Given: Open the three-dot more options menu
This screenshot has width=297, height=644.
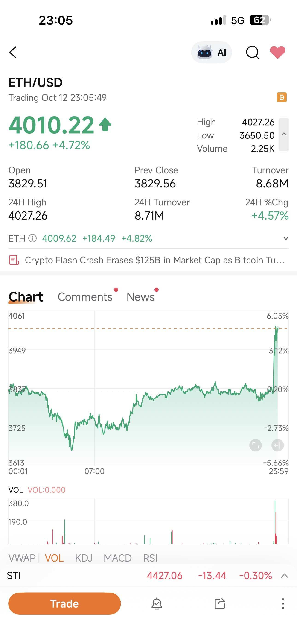Looking at the screenshot, I should point(283,603).
